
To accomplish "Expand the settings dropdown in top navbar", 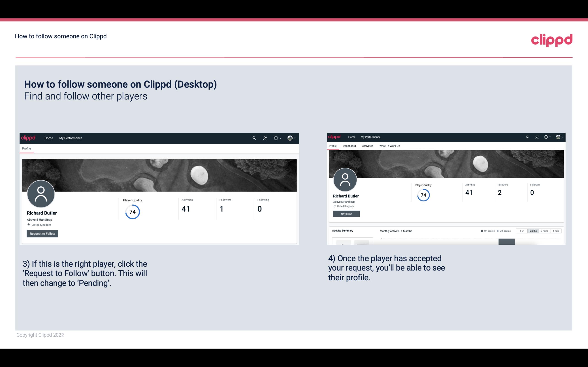I will (292, 138).
